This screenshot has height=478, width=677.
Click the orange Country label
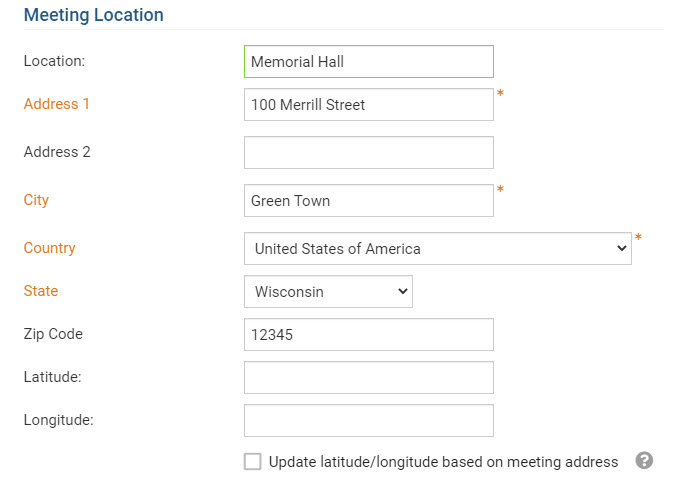(49, 248)
